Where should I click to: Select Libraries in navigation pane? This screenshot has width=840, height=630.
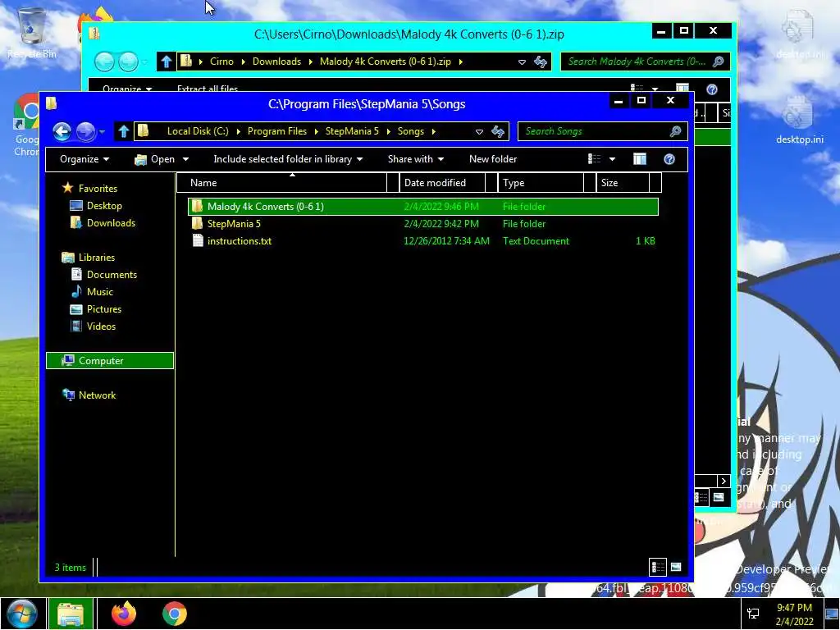[97, 258]
